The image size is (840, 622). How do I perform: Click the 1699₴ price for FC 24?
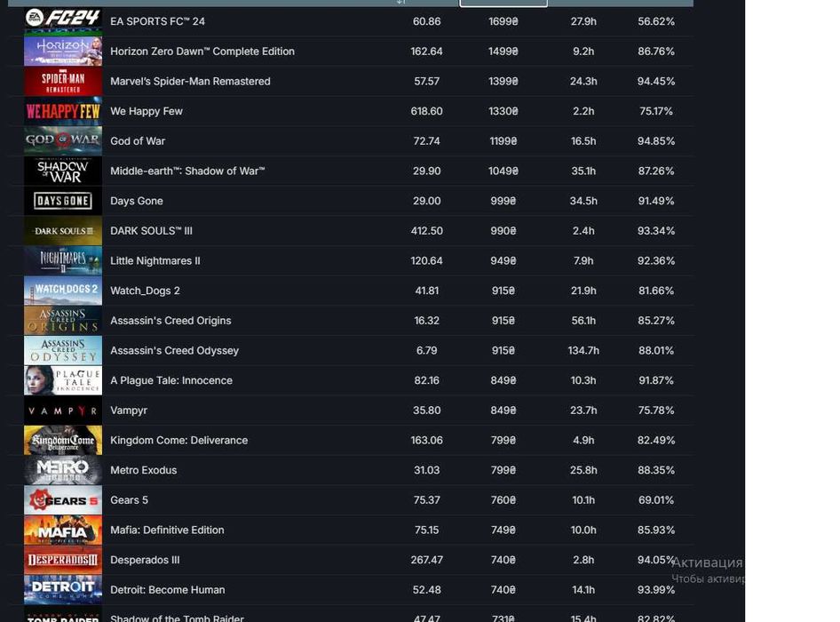click(503, 21)
